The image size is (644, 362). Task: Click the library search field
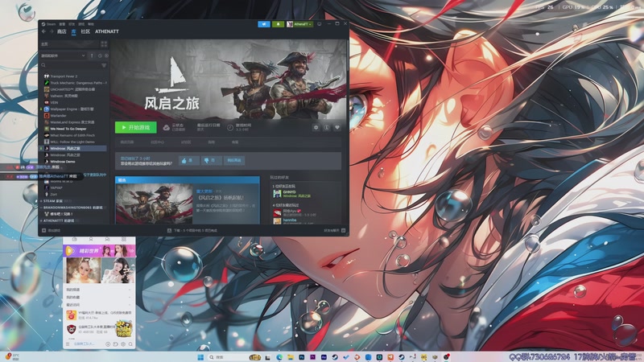pos(69,65)
